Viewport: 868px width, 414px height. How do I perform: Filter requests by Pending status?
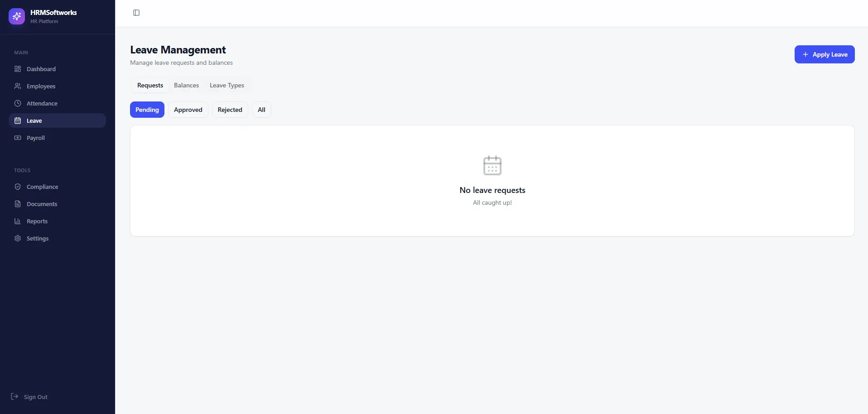coord(147,110)
